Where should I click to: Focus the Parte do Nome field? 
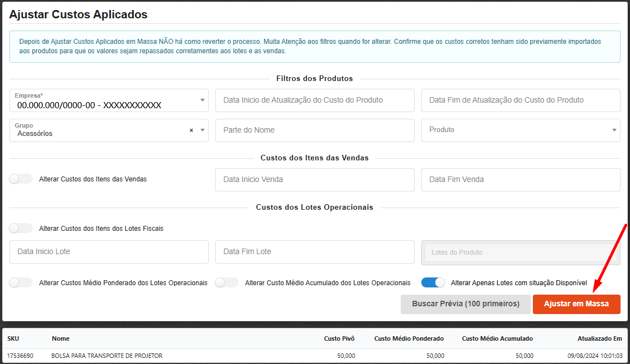315,130
